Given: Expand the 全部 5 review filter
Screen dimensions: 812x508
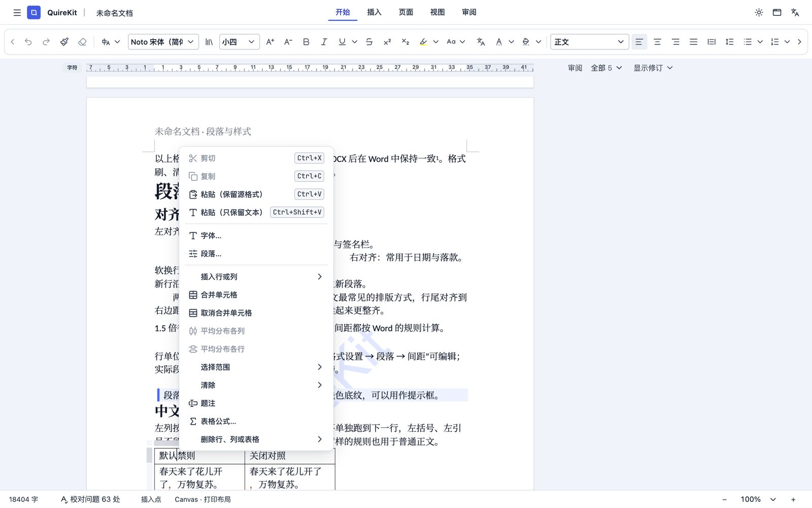Looking at the screenshot, I should [x=606, y=68].
